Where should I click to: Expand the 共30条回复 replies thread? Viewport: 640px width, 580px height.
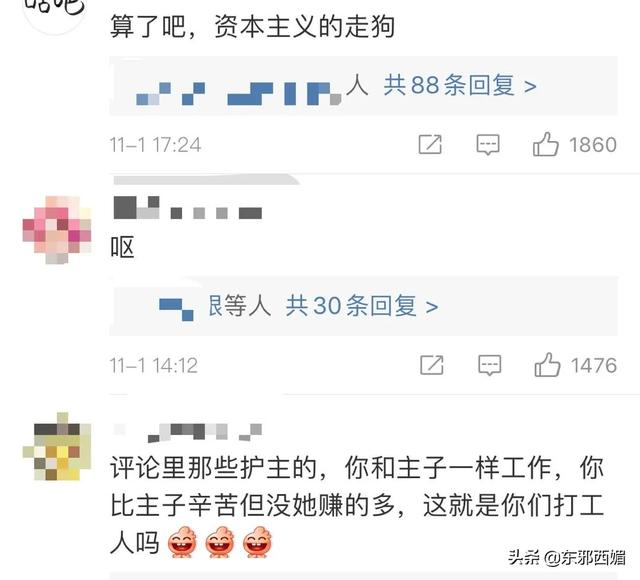click(x=362, y=306)
